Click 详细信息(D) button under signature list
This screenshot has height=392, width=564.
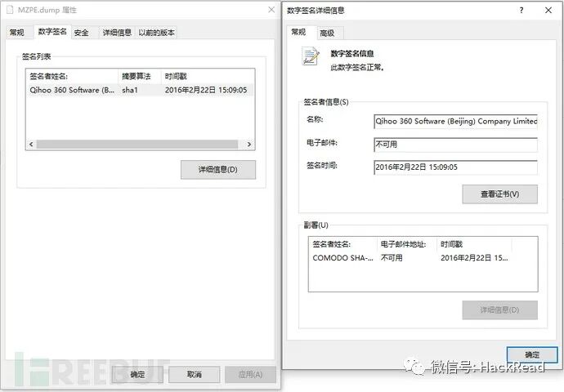coord(218,170)
